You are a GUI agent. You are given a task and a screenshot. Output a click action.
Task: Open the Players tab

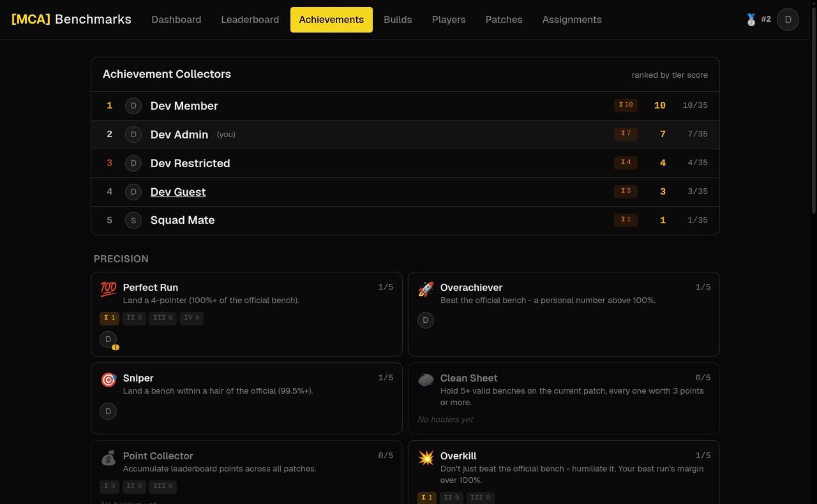[x=449, y=20]
